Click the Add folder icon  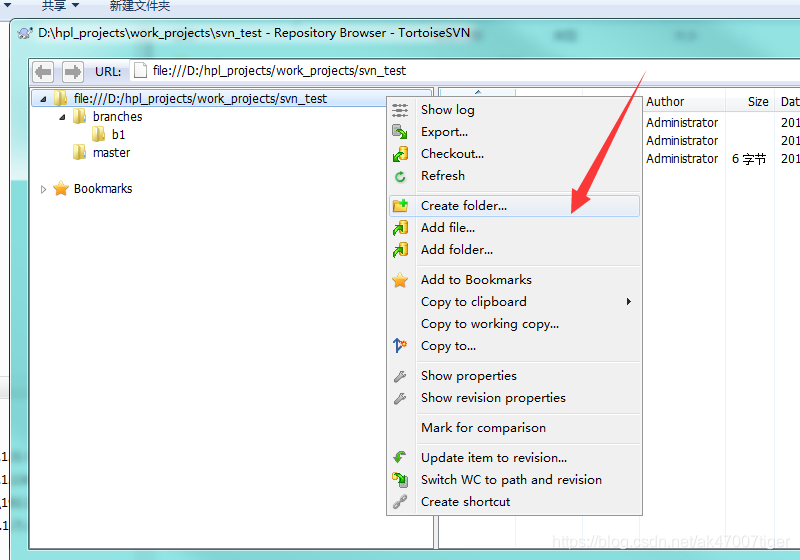coord(400,250)
